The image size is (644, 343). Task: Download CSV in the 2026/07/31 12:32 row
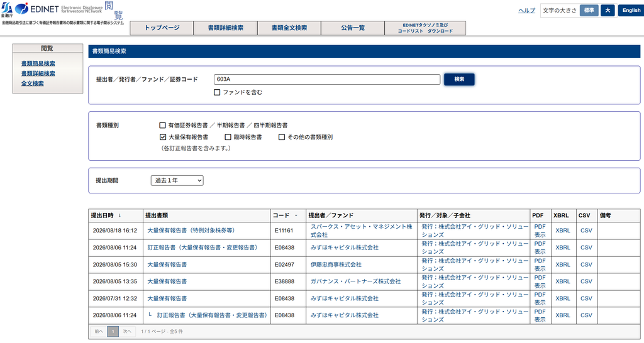pos(586,298)
